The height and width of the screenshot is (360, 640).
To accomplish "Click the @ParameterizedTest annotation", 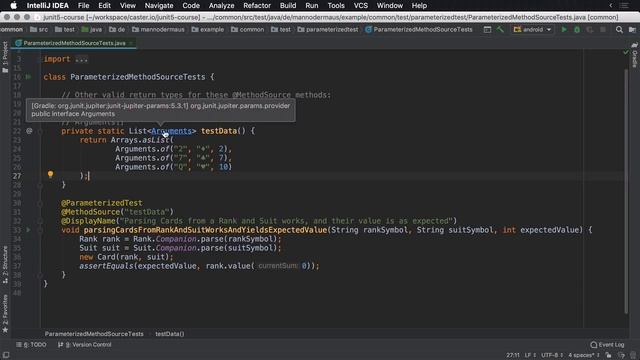I will [x=102, y=203].
